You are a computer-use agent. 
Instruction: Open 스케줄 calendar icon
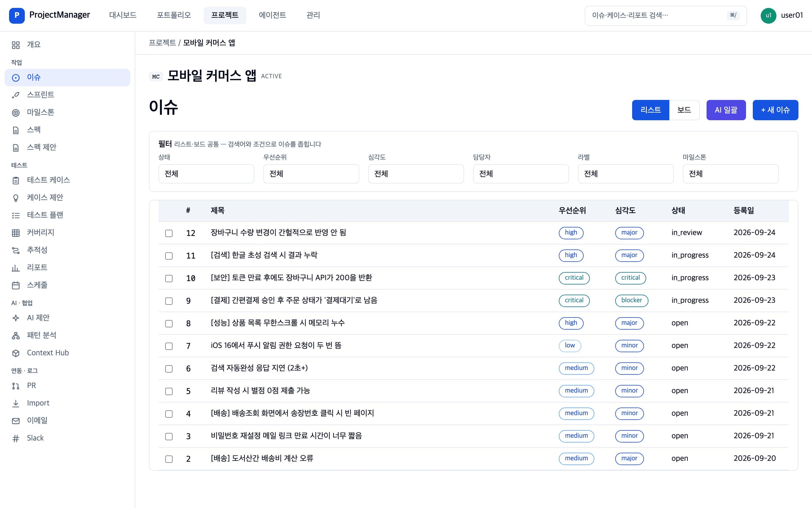pyautogui.click(x=16, y=285)
